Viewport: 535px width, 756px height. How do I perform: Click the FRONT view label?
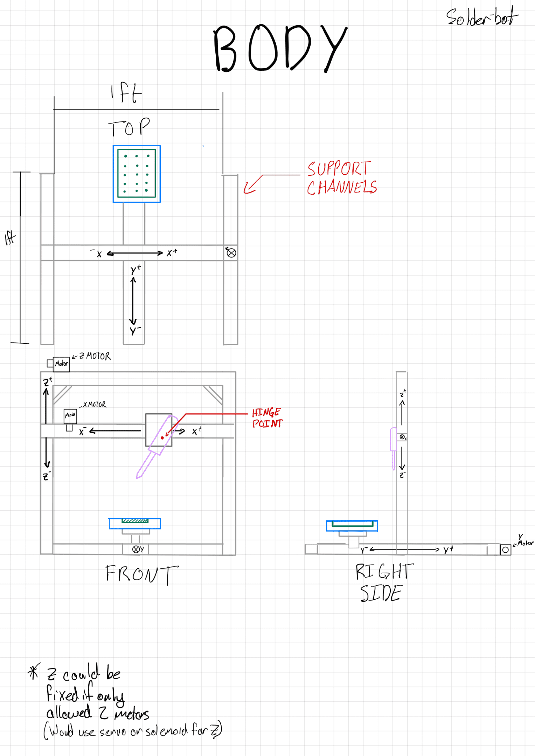pyautogui.click(x=142, y=574)
